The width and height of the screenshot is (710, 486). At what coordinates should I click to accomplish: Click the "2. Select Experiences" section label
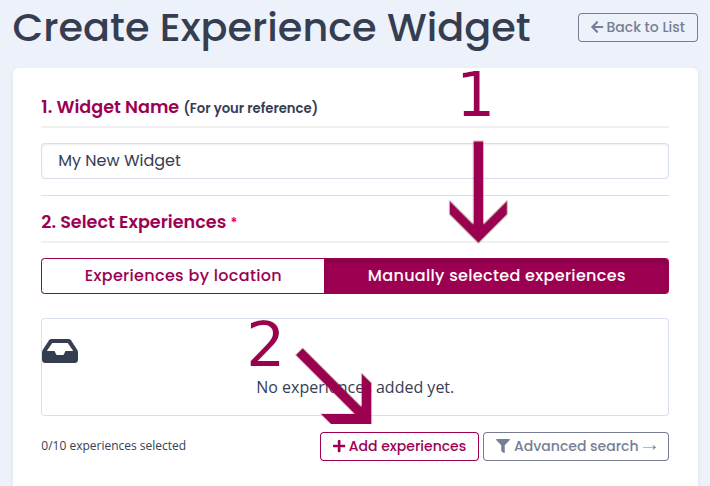click(133, 222)
